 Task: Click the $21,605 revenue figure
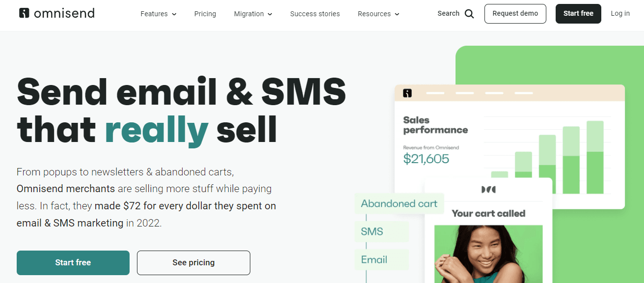tap(427, 159)
